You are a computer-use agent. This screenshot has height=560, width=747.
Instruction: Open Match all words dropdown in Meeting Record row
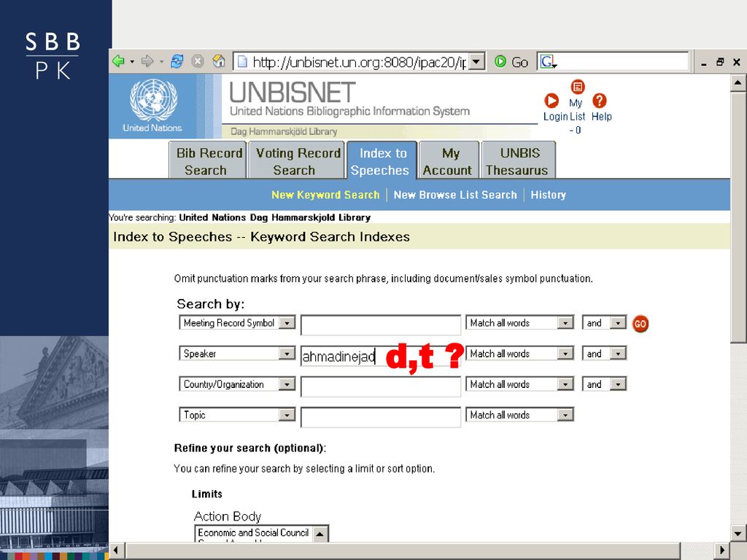[x=565, y=323]
